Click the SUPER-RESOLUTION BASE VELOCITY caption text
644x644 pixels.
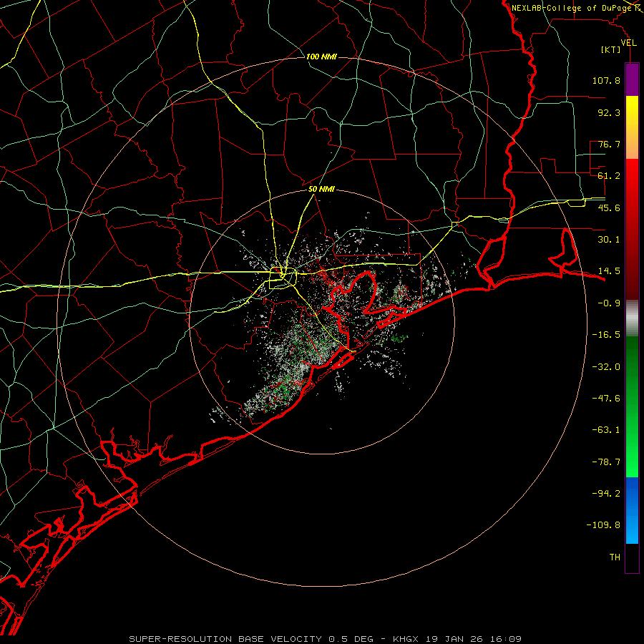[225, 639]
